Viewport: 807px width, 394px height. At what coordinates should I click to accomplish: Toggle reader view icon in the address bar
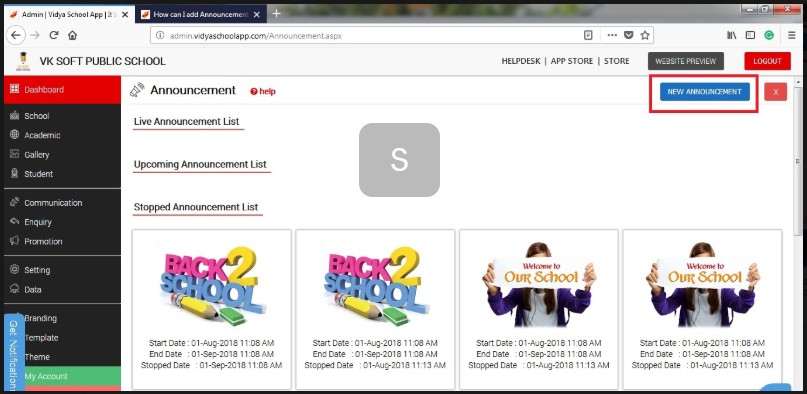[588, 35]
